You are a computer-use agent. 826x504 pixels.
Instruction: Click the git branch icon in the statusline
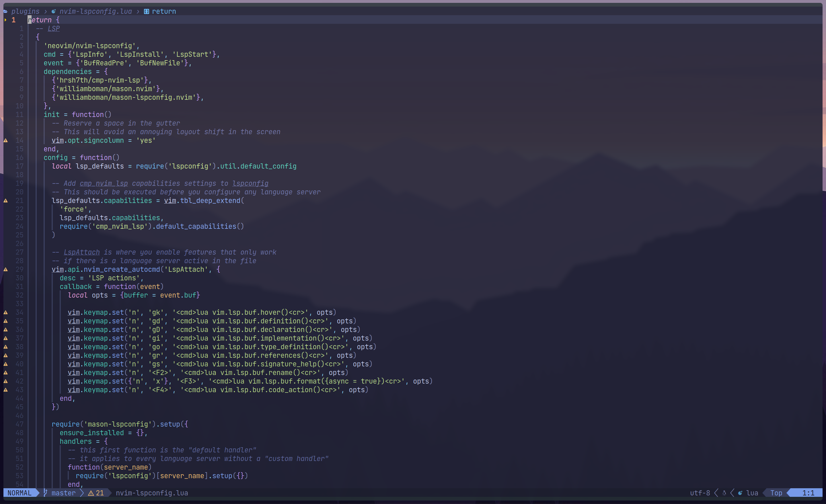click(x=45, y=493)
